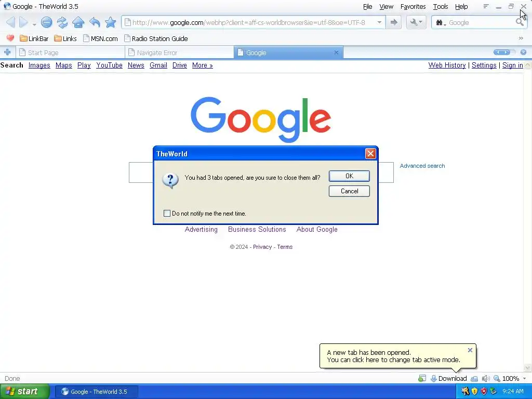The height and width of the screenshot is (399, 532).
Task: Click the Undo closed tab icon
Action: pos(95,22)
